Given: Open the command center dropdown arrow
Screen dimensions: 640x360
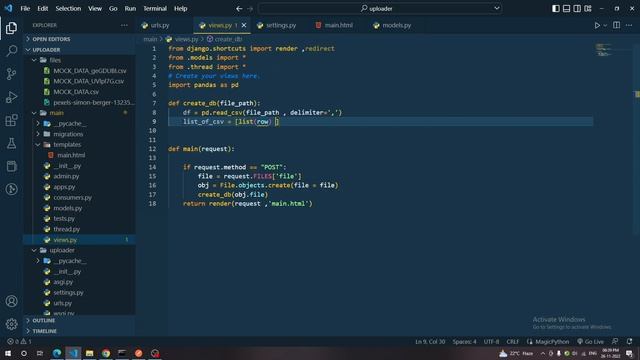Looking at the screenshot, I should pyautogui.click(x=497, y=8).
